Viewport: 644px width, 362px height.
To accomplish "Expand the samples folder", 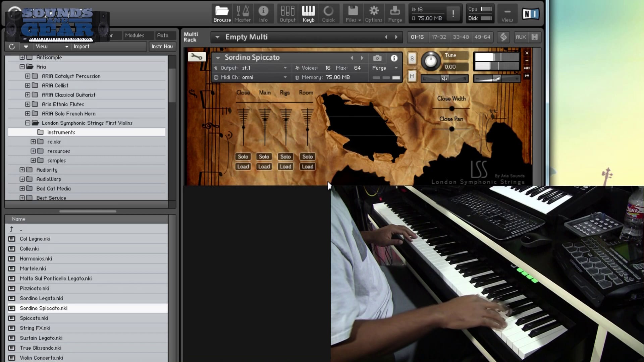I will click(x=33, y=161).
